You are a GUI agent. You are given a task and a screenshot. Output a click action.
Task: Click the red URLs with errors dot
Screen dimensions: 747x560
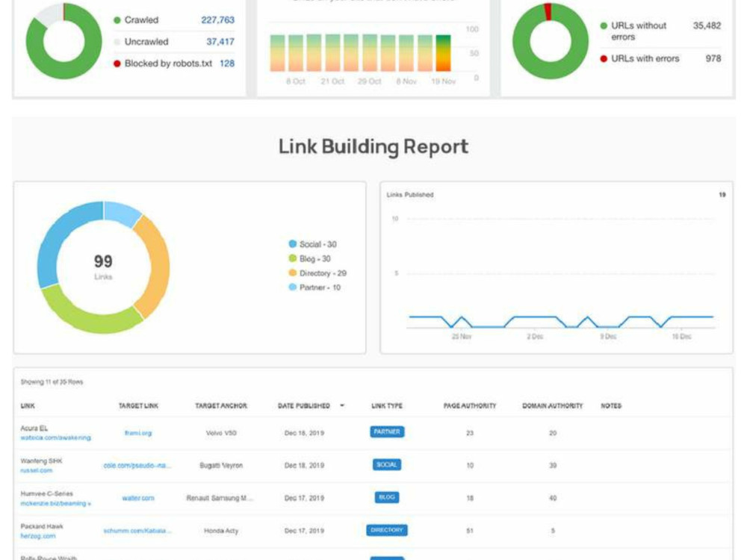coord(604,58)
